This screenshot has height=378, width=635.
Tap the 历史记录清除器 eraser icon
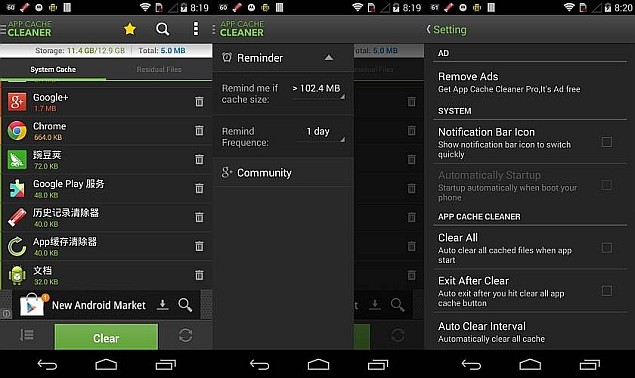pos(17,217)
